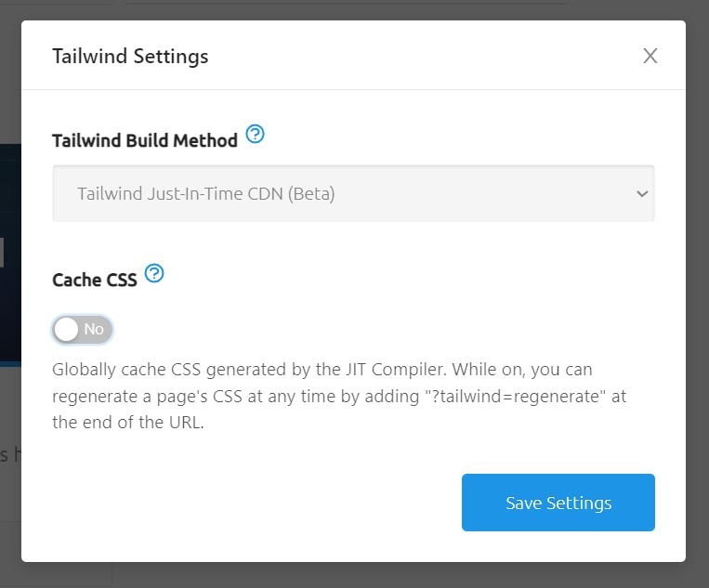Close the Tailwind Settings dialog with X
709x588 pixels.
pos(650,56)
